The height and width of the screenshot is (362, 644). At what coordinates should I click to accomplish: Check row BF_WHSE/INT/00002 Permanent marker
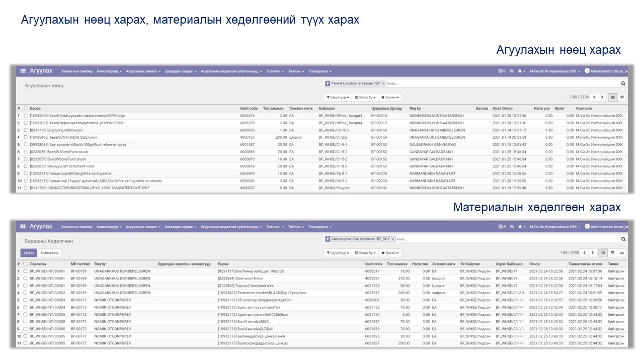point(26,293)
